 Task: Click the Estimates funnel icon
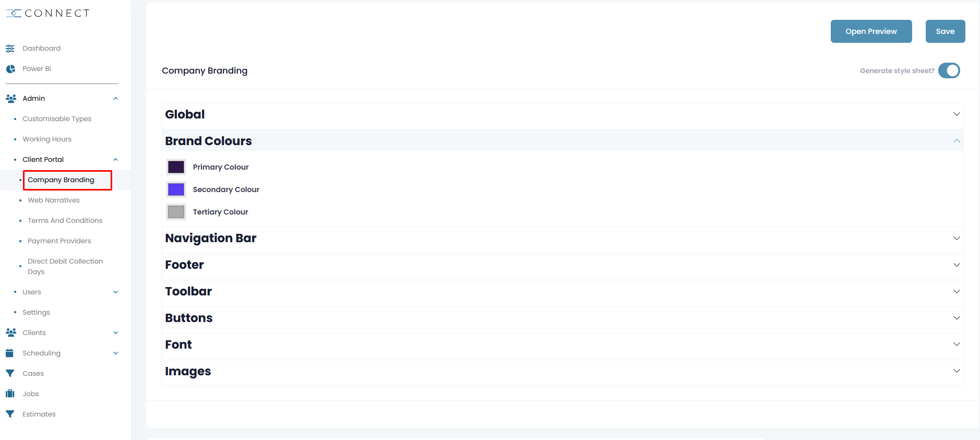10,414
